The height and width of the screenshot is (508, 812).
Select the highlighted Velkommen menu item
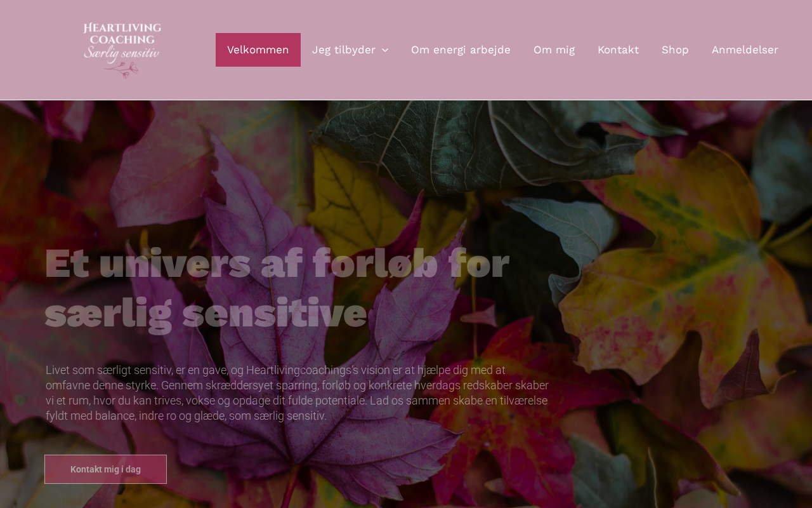[x=258, y=50]
